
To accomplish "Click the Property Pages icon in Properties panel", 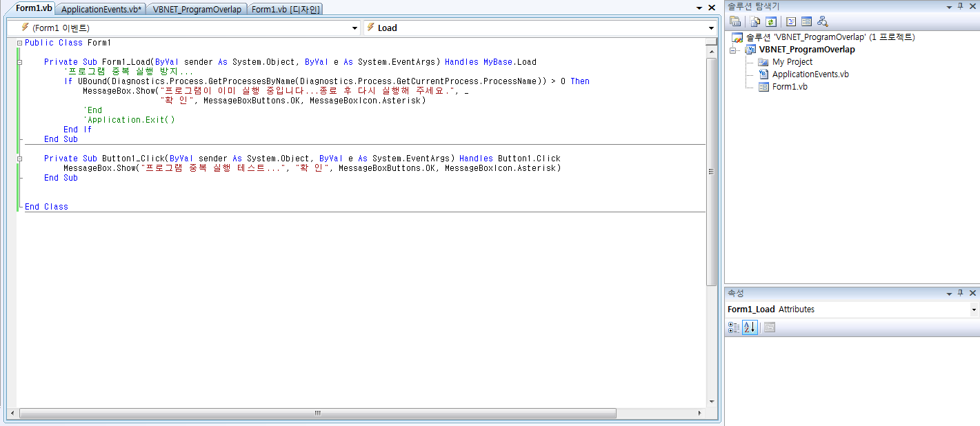I will 769,327.
